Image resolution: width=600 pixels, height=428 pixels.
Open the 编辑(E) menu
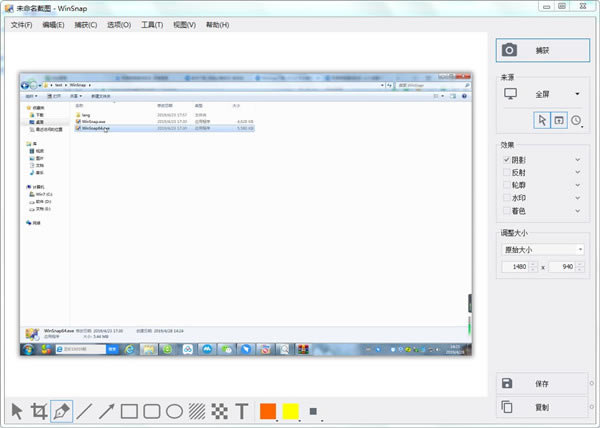(53, 25)
